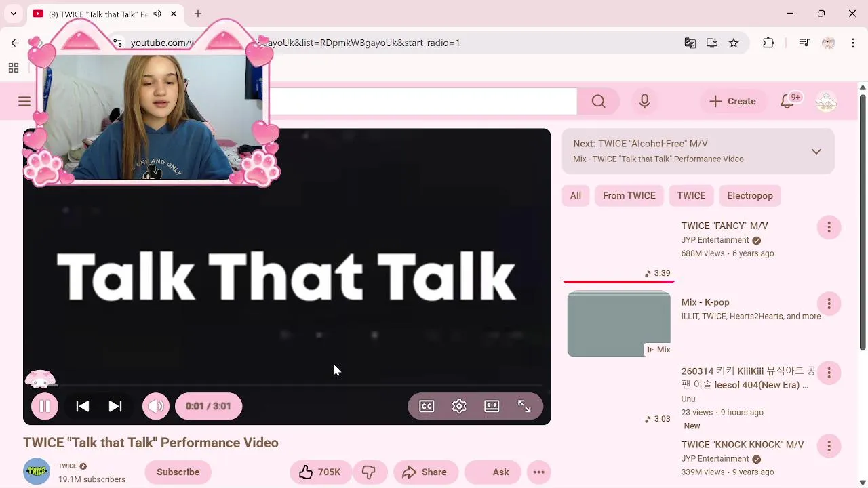Open YouTube account avatar menu
Screen dimensions: 868x488
(826, 101)
